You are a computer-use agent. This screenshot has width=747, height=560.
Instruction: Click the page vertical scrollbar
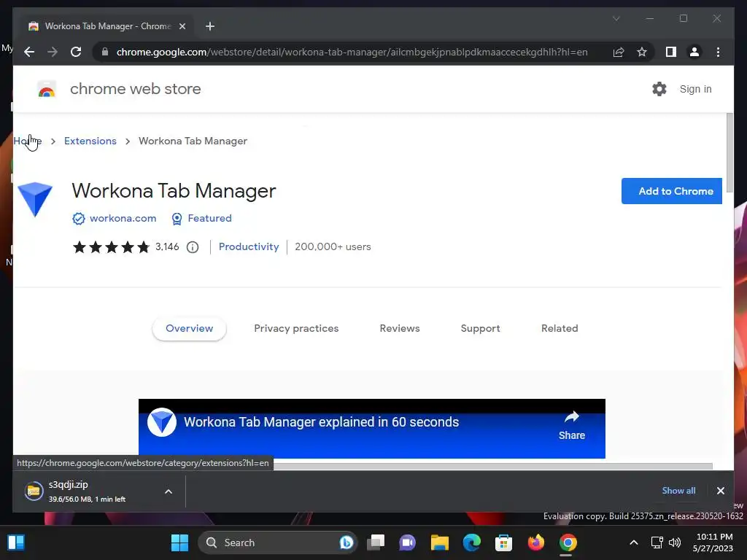coord(729,152)
